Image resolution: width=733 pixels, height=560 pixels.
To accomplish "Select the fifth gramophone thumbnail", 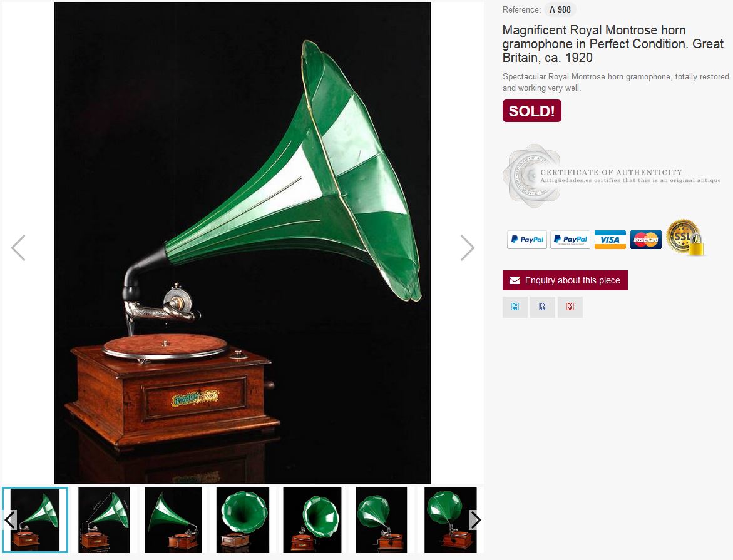I will click(x=312, y=520).
